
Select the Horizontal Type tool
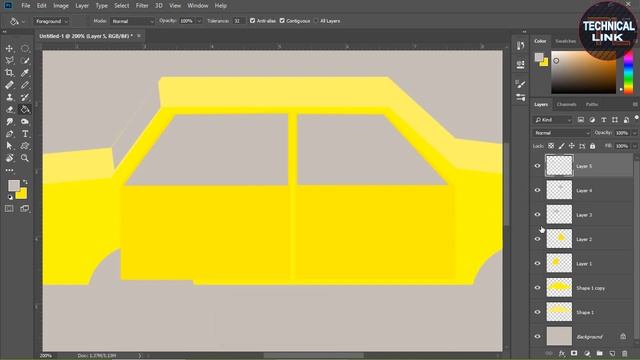tap(25, 134)
